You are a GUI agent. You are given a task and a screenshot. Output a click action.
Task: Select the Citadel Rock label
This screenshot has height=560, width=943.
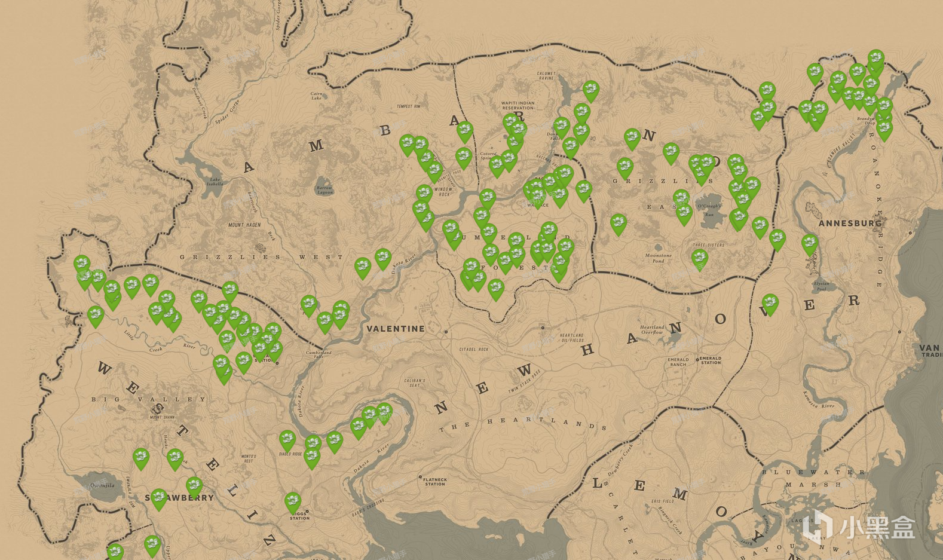coord(474,350)
